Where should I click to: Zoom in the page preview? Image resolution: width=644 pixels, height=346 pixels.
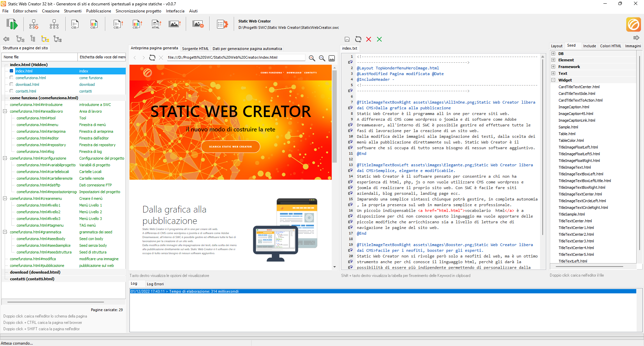[312, 58]
